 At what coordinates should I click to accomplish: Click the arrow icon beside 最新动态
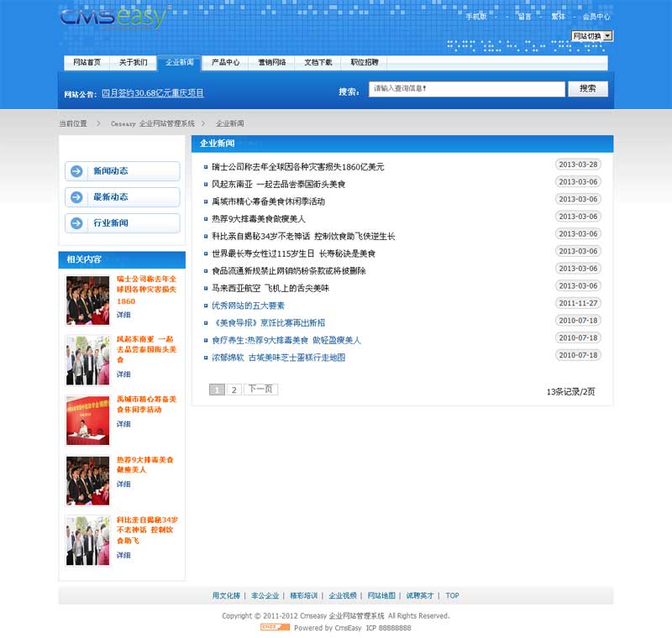point(77,197)
